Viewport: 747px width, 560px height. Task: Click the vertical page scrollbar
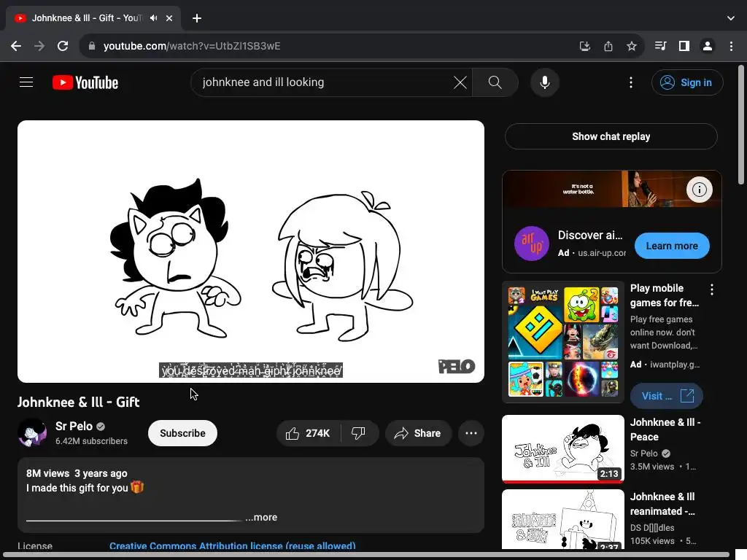[x=741, y=125]
